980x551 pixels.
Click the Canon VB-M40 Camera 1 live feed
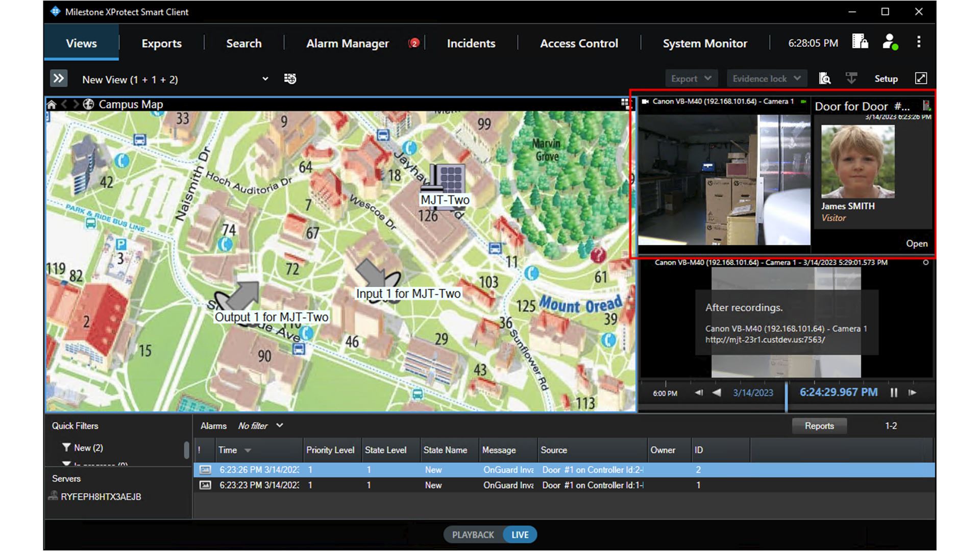click(x=724, y=180)
